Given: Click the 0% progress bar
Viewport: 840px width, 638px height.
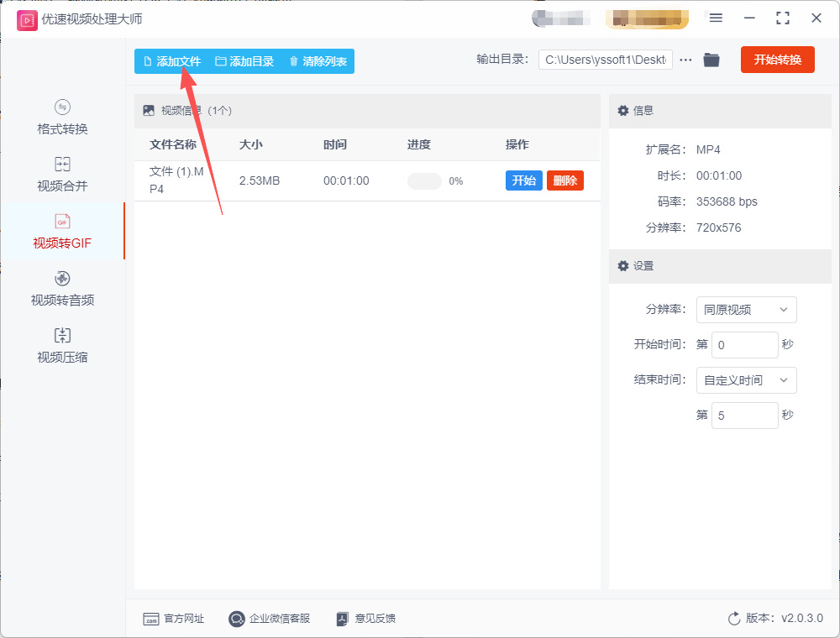Looking at the screenshot, I should [x=424, y=181].
